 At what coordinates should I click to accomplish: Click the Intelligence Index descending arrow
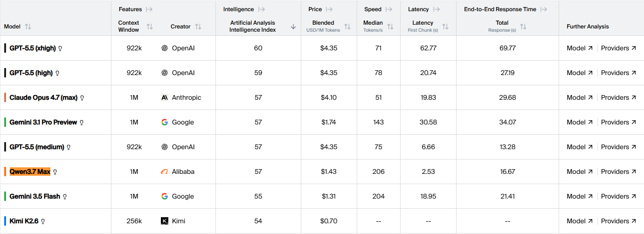[293, 27]
